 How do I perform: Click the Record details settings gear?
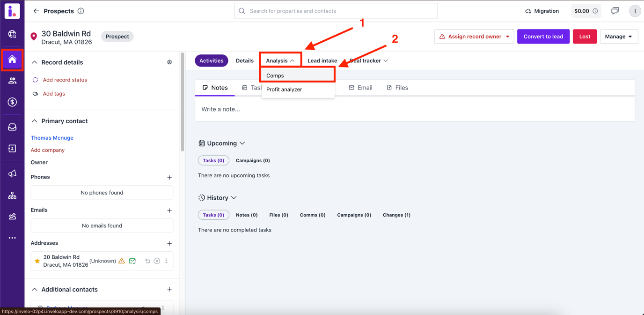pos(169,62)
